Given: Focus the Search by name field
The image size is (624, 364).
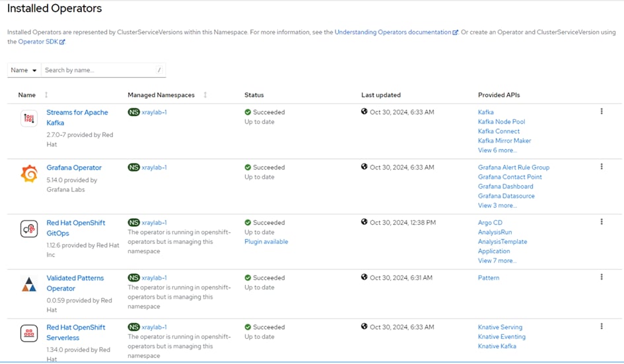Looking at the screenshot, I should click(104, 70).
